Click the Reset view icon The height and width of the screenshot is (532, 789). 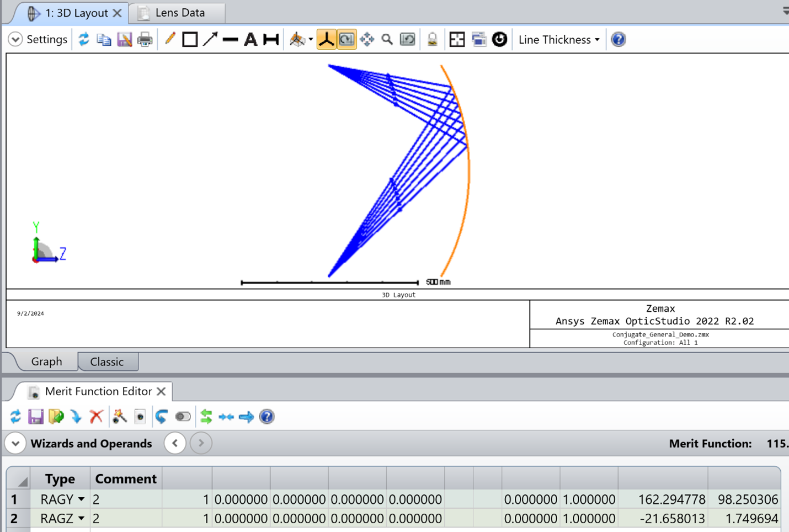pos(407,39)
